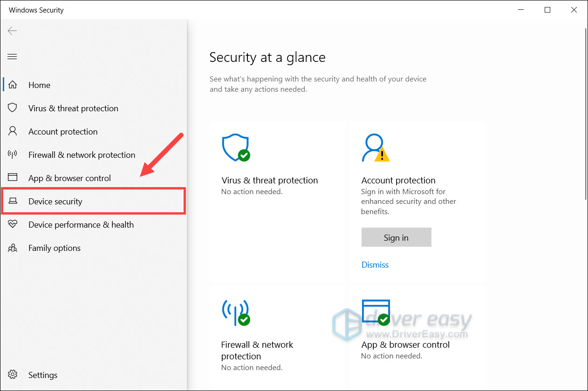The width and height of the screenshot is (588, 391).
Task: Maximize the Windows Security window
Action: pyautogui.click(x=547, y=10)
